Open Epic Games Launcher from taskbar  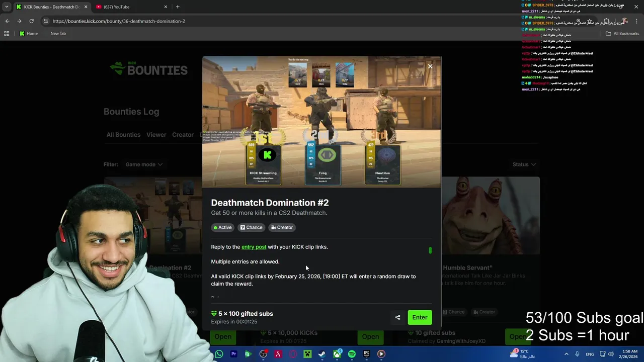366,354
